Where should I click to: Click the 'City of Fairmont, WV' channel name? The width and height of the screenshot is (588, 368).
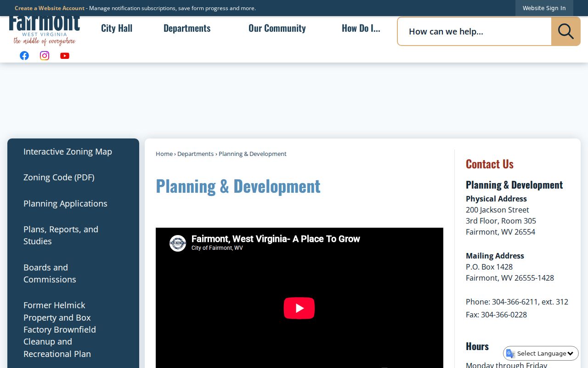(217, 248)
